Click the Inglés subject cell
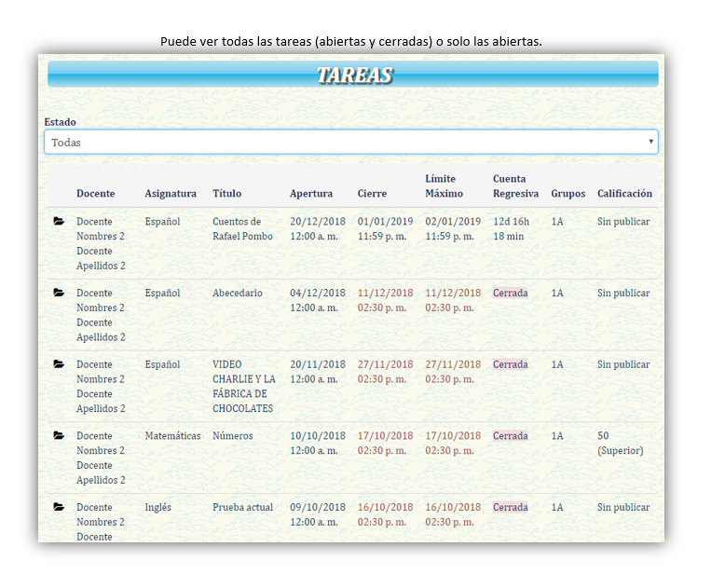711x588 pixels. (157, 507)
